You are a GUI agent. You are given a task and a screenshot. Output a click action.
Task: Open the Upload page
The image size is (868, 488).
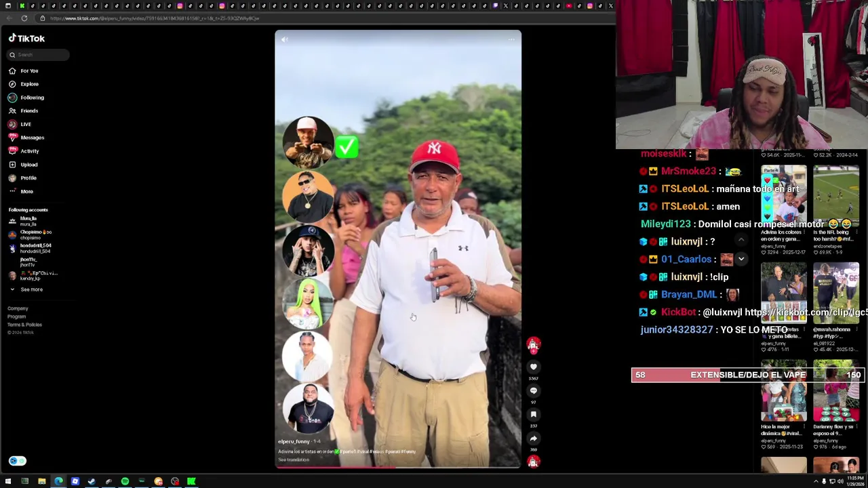click(24, 165)
